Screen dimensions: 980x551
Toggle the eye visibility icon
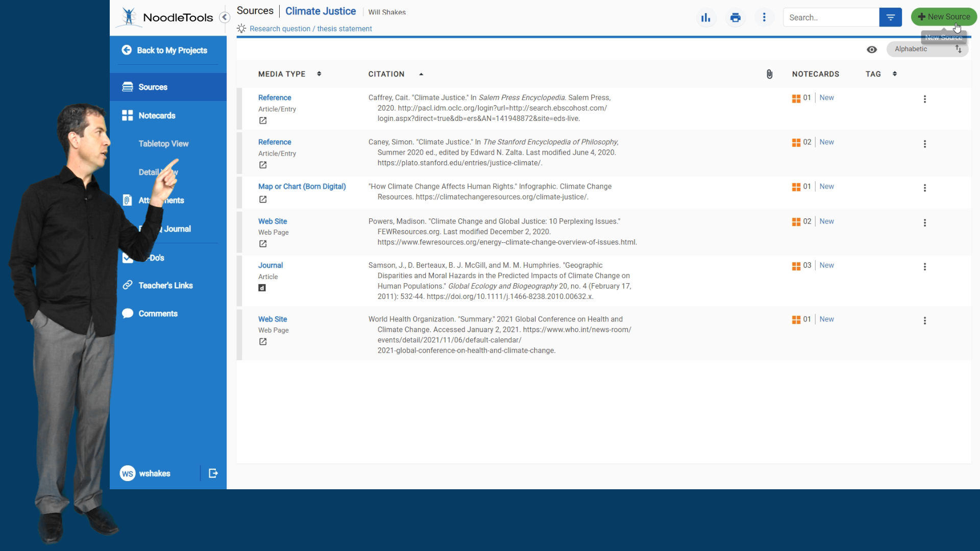click(872, 49)
